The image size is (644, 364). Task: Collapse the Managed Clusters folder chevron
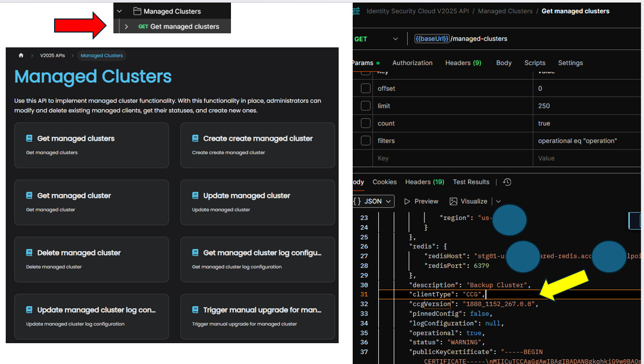[119, 11]
